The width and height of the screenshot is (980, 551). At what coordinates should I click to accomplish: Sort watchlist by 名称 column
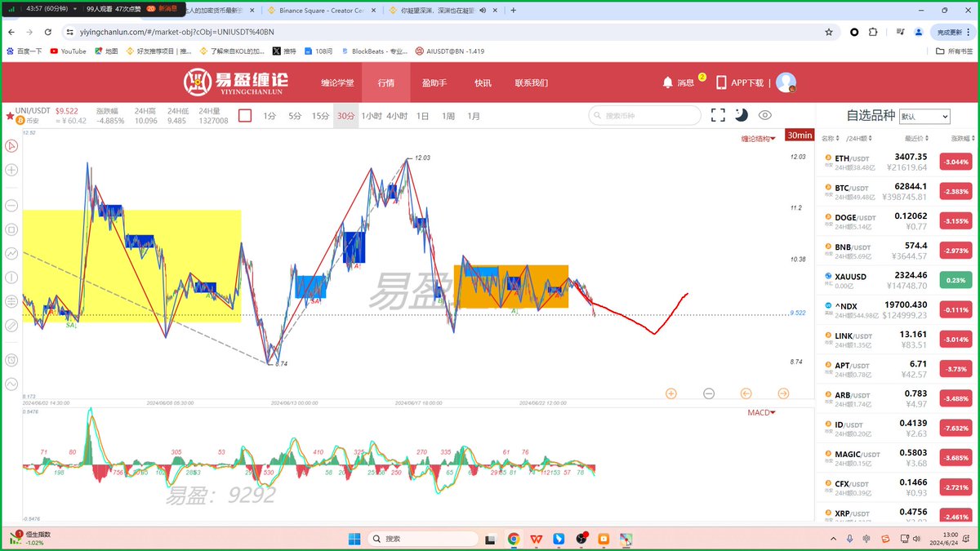pyautogui.click(x=829, y=138)
